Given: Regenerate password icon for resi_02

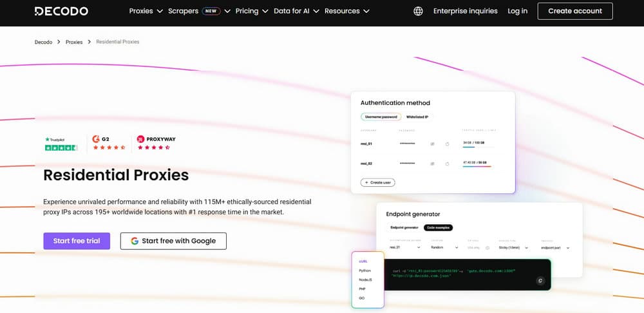Looking at the screenshot, I should click(x=448, y=164).
